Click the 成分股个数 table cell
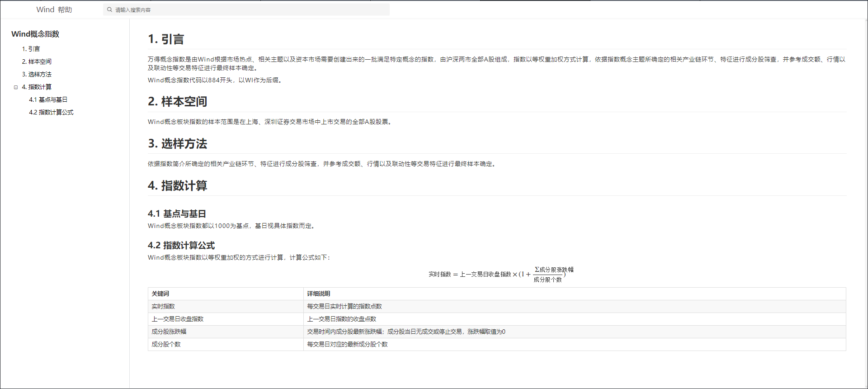Viewport: 868px width, 389px height. click(226, 344)
